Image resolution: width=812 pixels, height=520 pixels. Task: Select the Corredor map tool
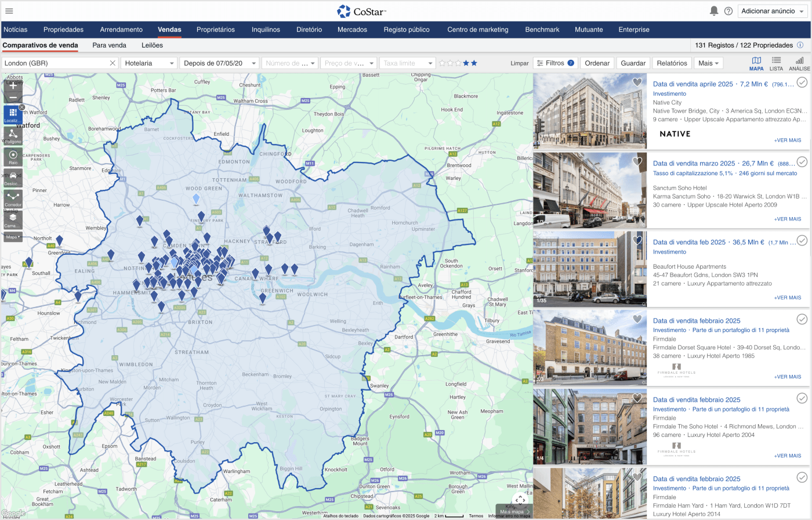pyautogui.click(x=13, y=198)
